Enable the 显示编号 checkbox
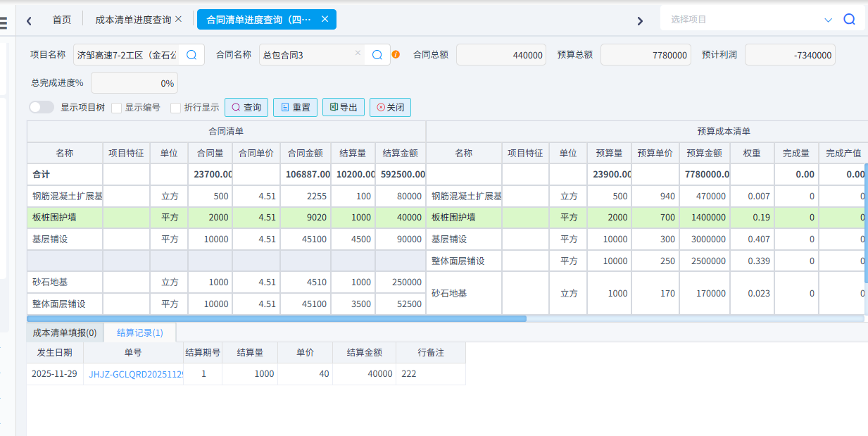The width and height of the screenshot is (868, 436). tap(117, 108)
